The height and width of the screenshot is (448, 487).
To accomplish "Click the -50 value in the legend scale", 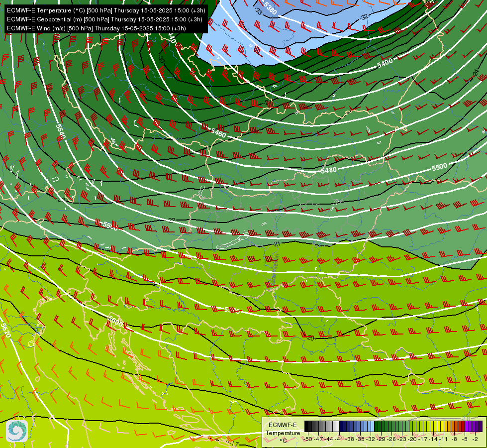I will [x=308, y=439].
